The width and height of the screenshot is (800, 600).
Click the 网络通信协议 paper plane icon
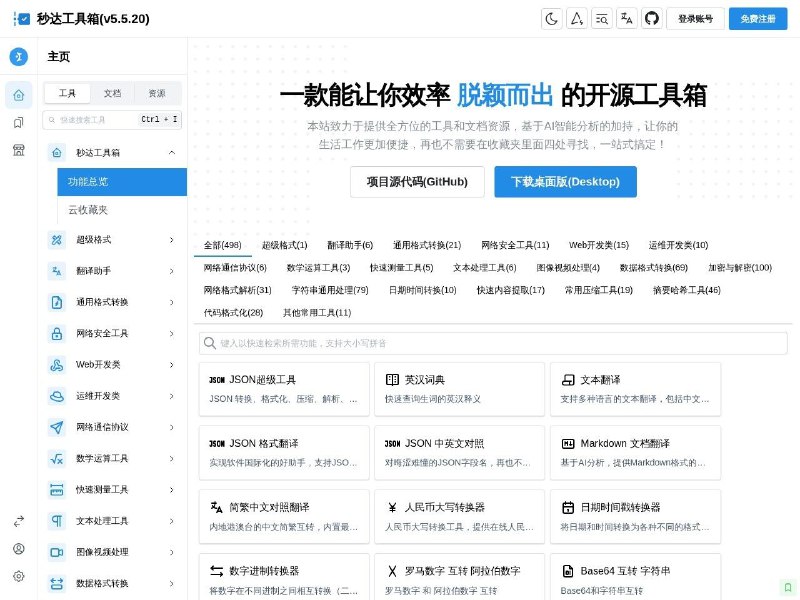click(x=57, y=427)
